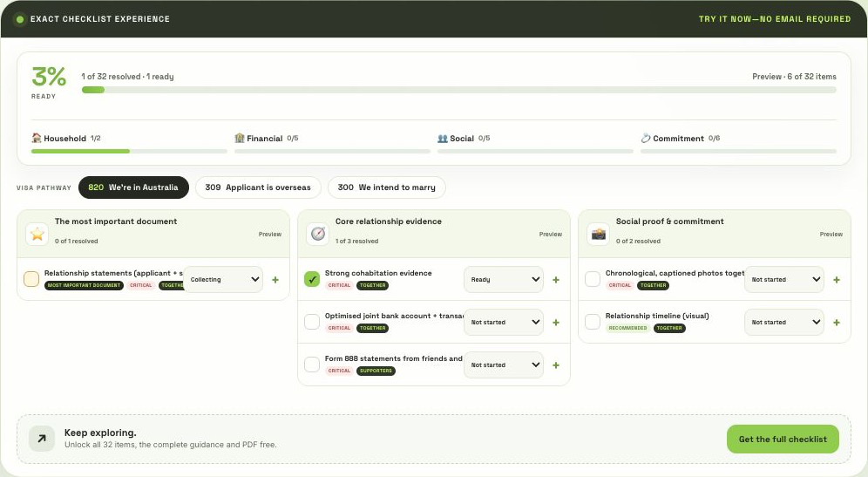Click the arrow icon beside Keep exploring
Viewport: 868px width, 477px height.
pos(42,439)
